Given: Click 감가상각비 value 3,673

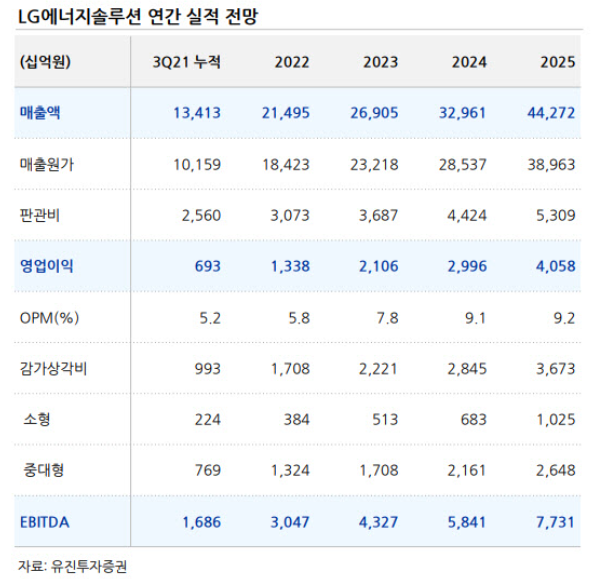Looking at the screenshot, I should (556, 369).
